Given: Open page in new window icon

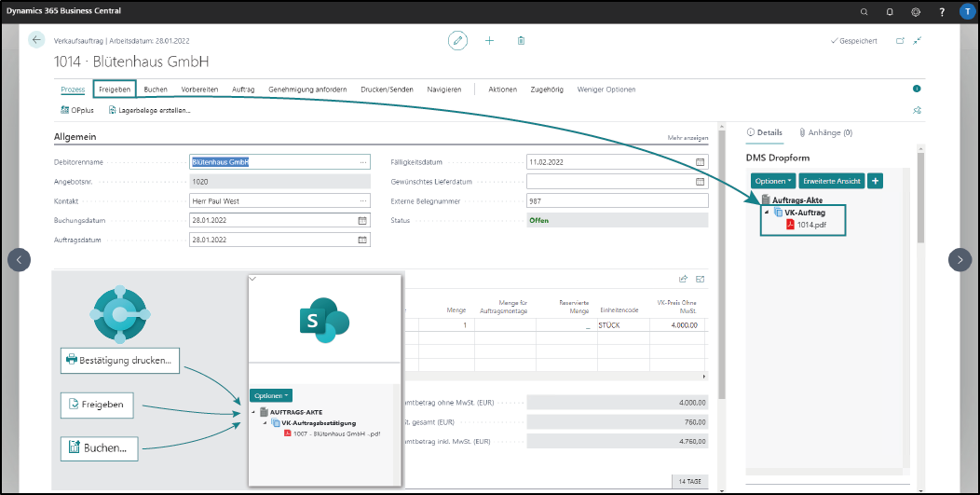Looking at the screenshot, I should point(900,41).
